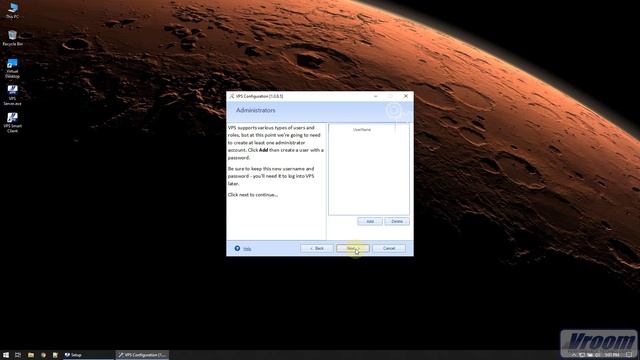Open Task View on the taskbar

pos(18,355)
